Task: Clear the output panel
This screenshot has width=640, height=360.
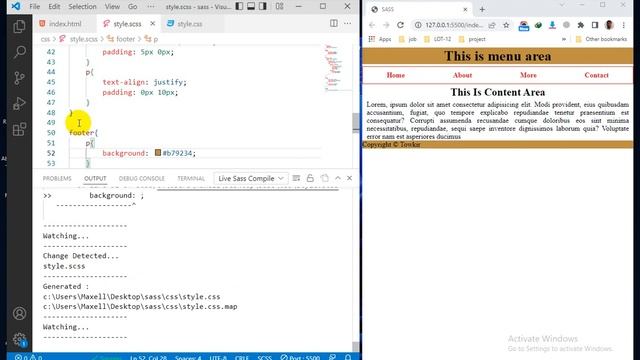Action: click(x=296, y=178)
